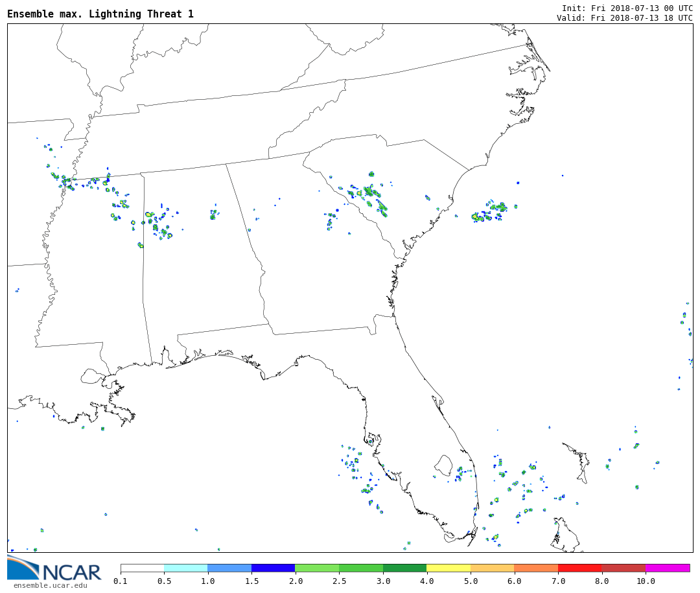700x593 pixels.
Task: Pick the light cyan 0.5–1.0 swatch
Action: 185,568
